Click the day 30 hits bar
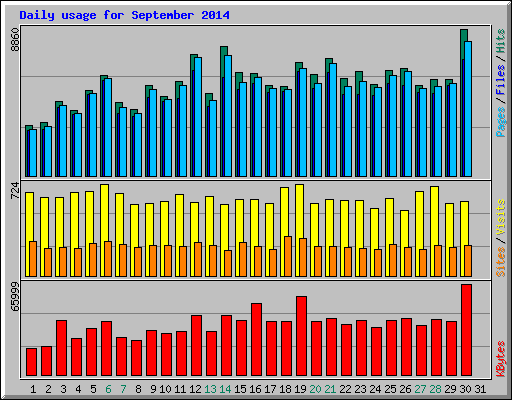 (x=464, y=35)
